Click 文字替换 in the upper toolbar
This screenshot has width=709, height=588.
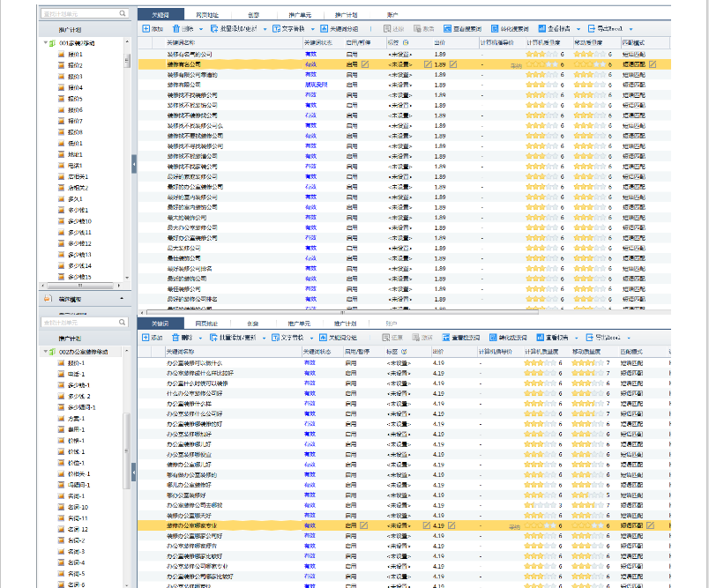[x=288, y=29]
